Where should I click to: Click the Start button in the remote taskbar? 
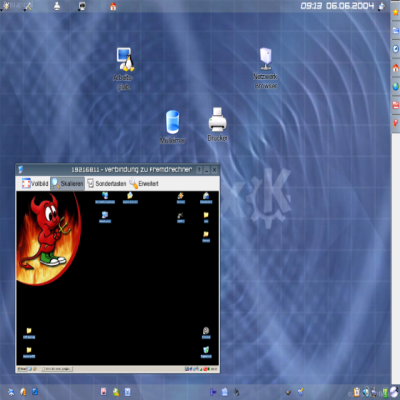pyautogui.click(x=22, y=369)
